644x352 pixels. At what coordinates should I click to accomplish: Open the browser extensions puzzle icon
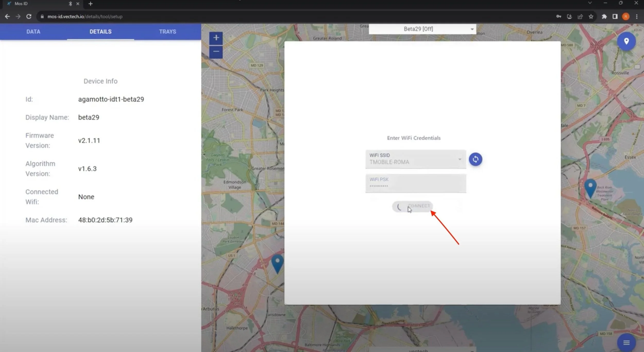click(x=604, y=16)
